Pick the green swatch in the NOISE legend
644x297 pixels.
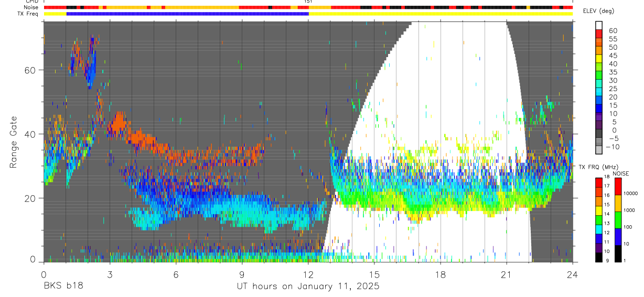pyautogui.click(x=617, y=219)
